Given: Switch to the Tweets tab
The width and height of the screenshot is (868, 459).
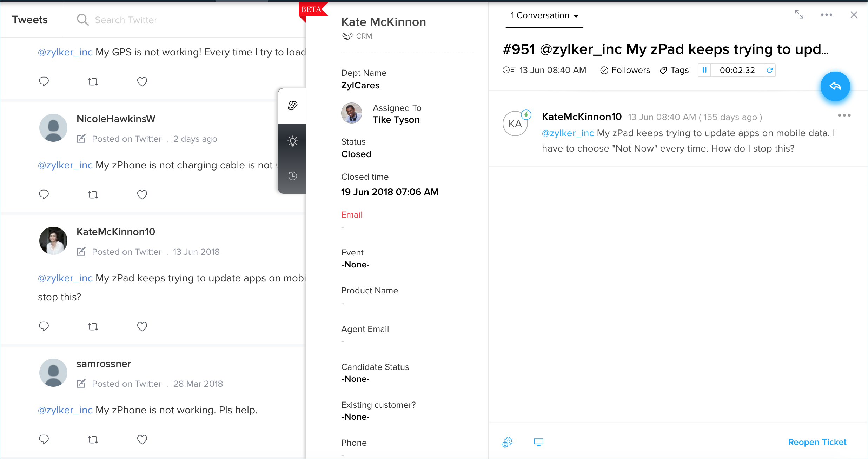Looking at the screenshot, I should coord(30,20).
